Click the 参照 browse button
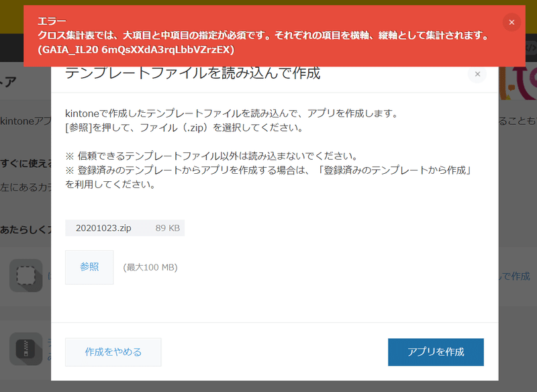This screenshot has height=392, width=537. pyautogui.click(x=89, y=267)
